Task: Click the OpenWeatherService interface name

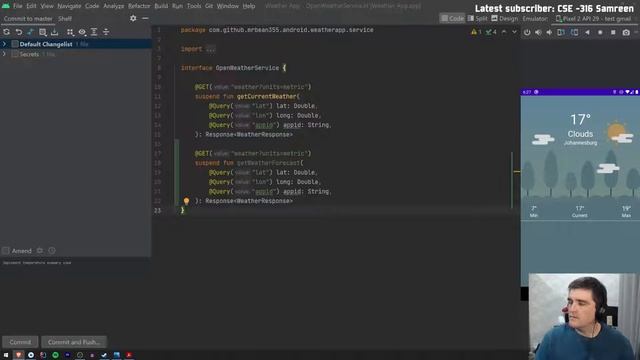Action: coord(247,68)
